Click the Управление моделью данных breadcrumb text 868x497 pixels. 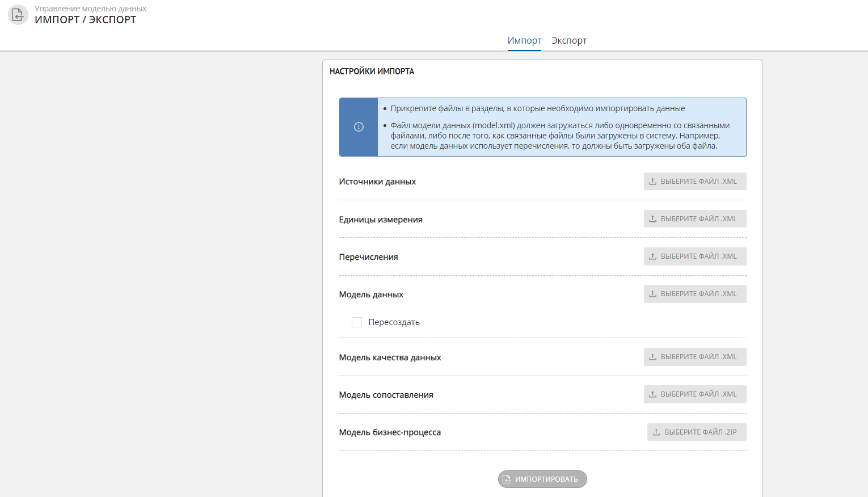(90, 9)
